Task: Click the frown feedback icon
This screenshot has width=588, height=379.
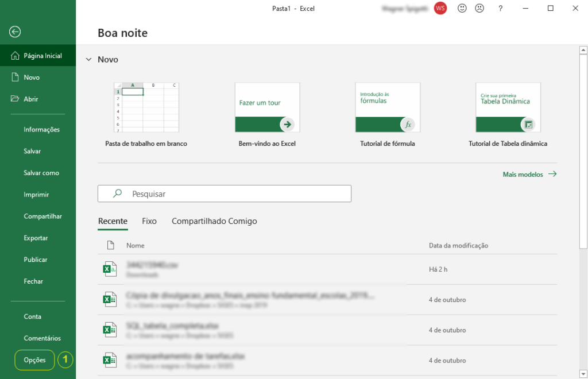Action: 479,8
